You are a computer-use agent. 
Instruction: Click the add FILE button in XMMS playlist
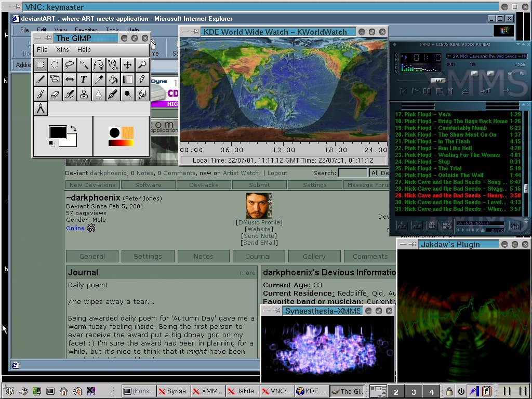point(402,225)
